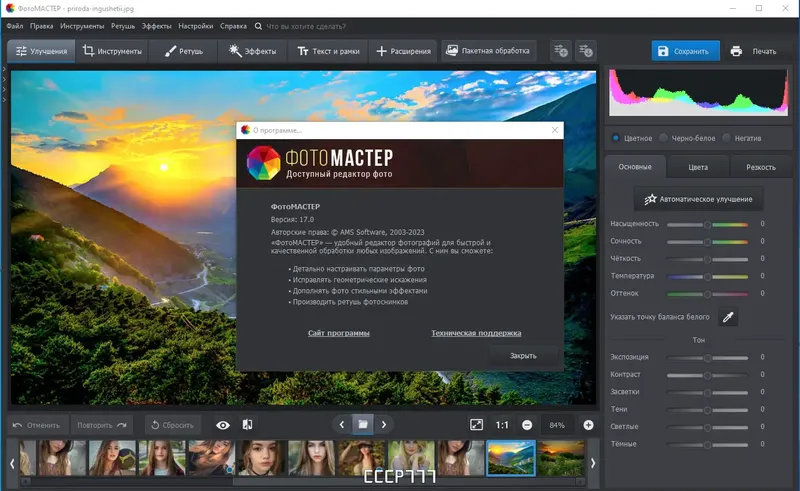Open the Текст и рамки section
800x491 pixels.
(328, 51)
